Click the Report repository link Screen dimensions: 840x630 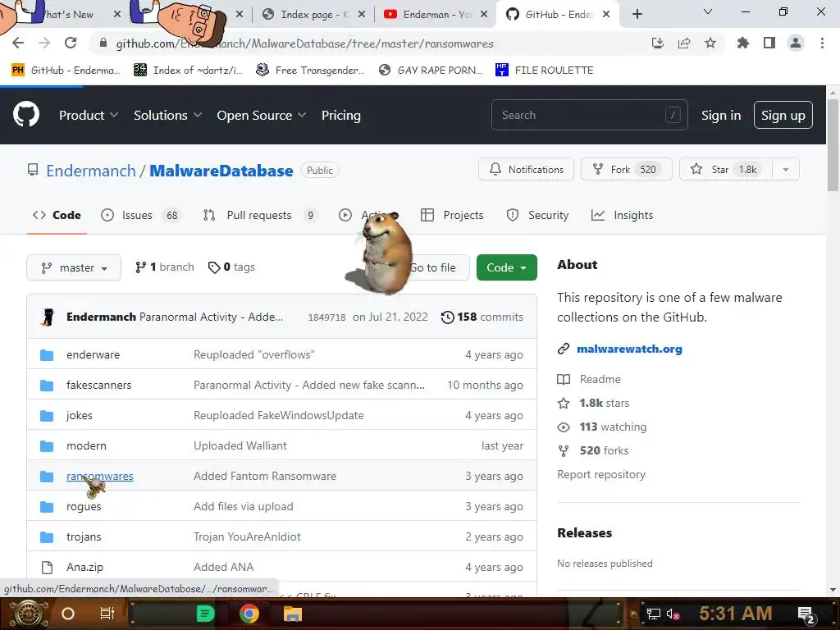coord(601,474)
